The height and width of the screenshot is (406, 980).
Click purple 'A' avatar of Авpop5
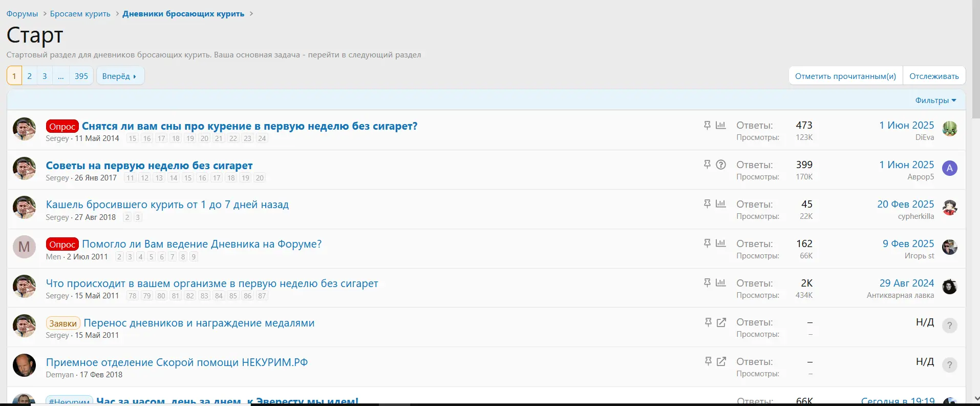pyautogui.click(x=950, y=168)
